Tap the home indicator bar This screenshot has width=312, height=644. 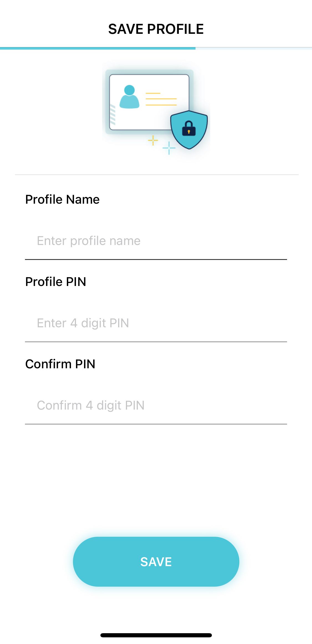(156, 635)
